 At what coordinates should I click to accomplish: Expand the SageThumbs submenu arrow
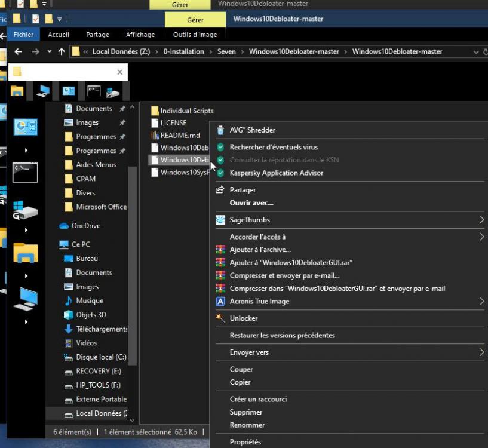click(x=481, y=220)
